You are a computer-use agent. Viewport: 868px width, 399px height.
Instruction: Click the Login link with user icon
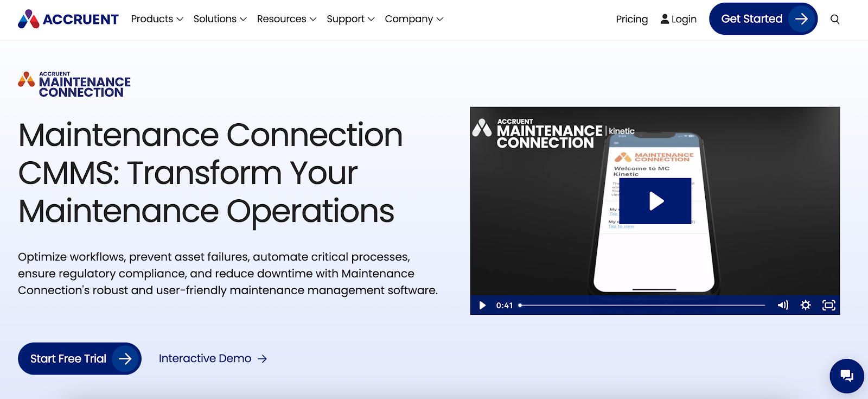678,20
